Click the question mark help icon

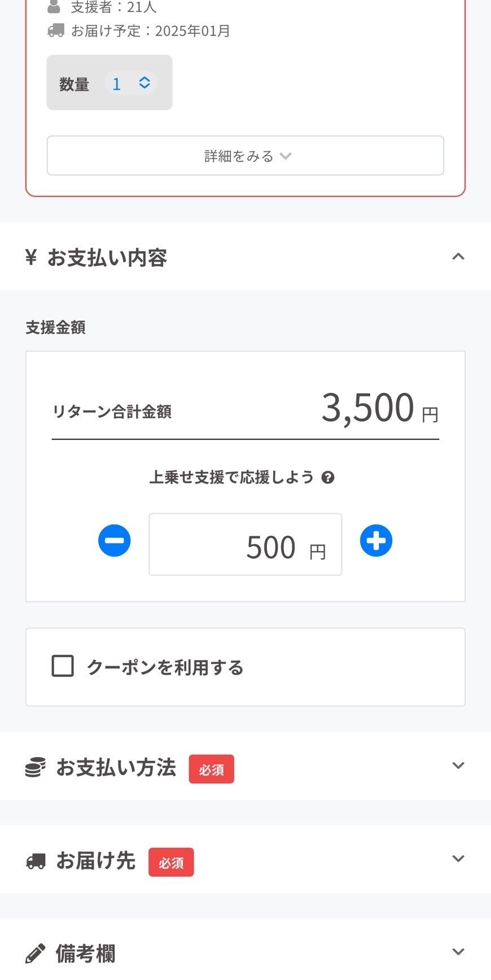click(x=328, y=478)
